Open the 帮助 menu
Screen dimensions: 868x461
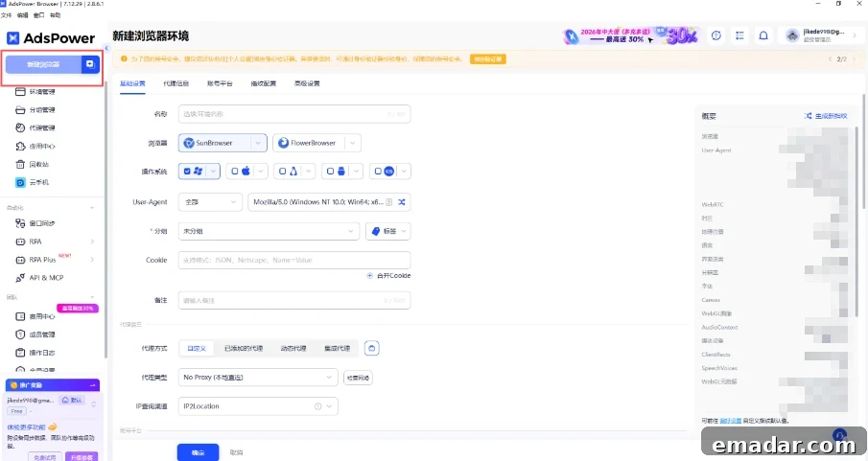(x=55, y=15)
